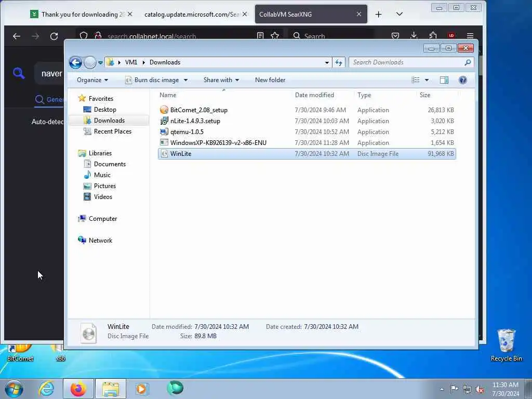Switch to catalog.update.microsoft.com tab

[192, 14]
